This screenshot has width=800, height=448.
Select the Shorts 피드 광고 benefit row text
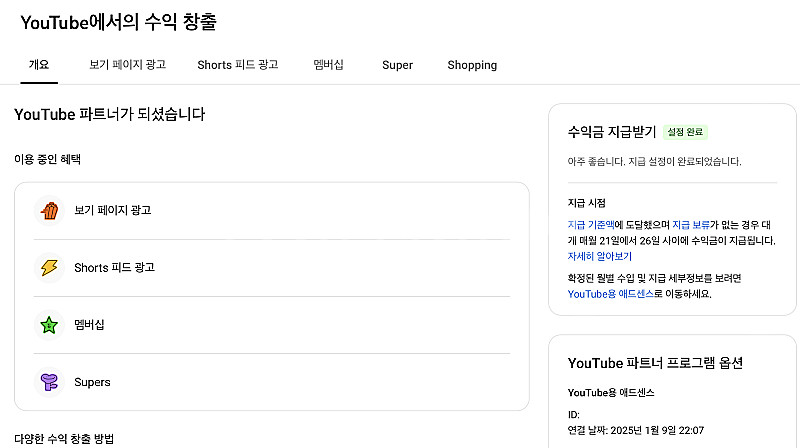(114, 267)
